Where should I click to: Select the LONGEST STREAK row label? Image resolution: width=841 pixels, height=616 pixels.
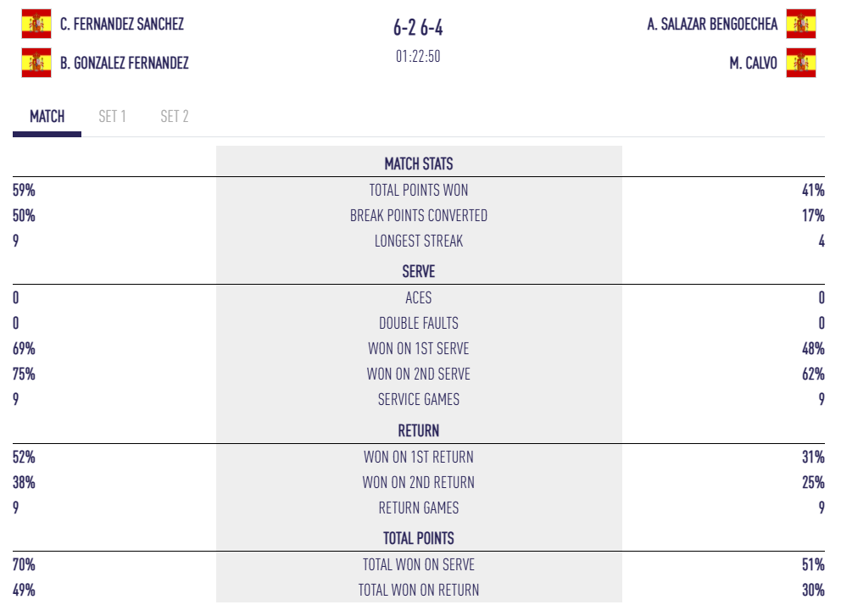coord(419,241)
